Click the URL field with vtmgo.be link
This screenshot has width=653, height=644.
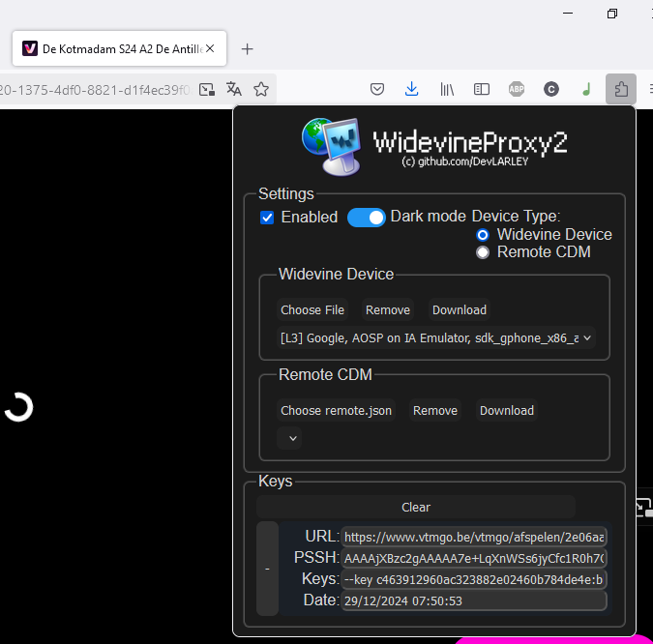point(474,537)
